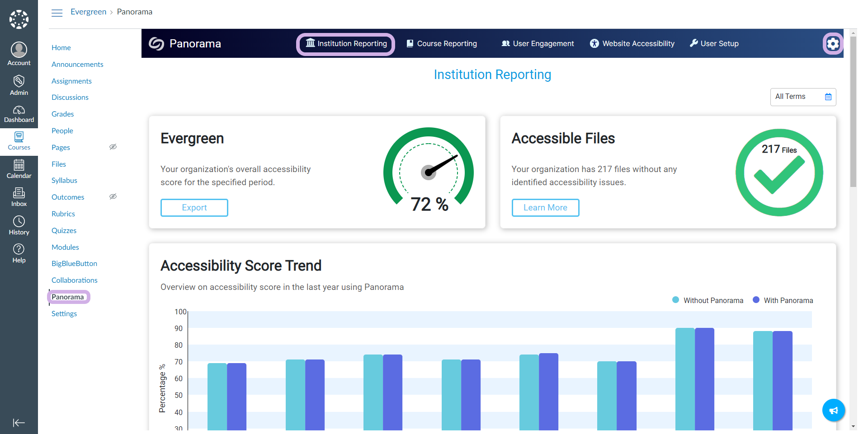Switch to User Setup tab
The height and width of the screenshot is (434, 868).
(x=714, y=44)
